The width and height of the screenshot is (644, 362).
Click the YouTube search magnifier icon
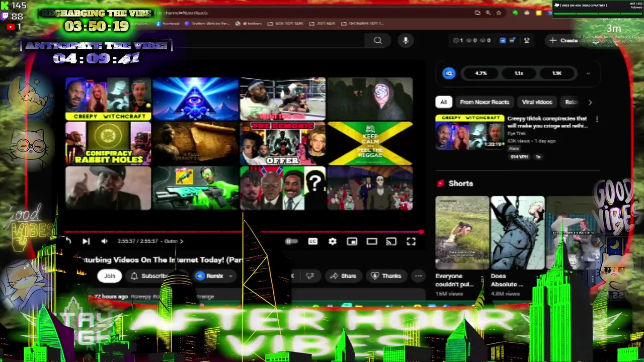point(378,41)
